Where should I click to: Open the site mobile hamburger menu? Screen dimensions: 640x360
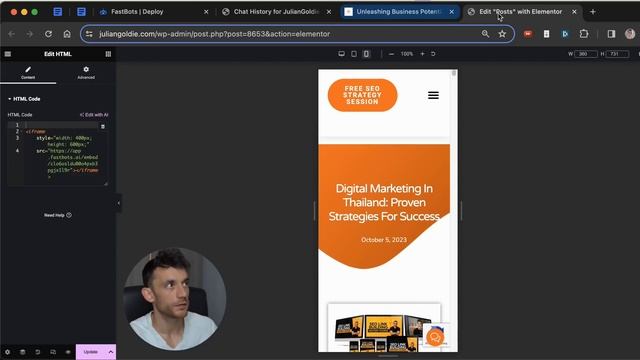coord(433,95)
